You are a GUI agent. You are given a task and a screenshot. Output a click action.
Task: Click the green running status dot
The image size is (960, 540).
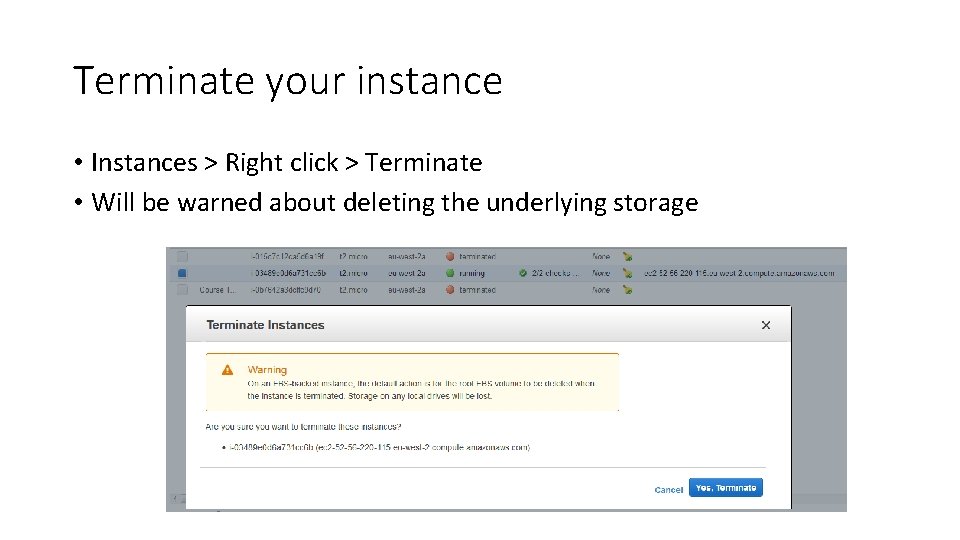[x=450, y=272]
